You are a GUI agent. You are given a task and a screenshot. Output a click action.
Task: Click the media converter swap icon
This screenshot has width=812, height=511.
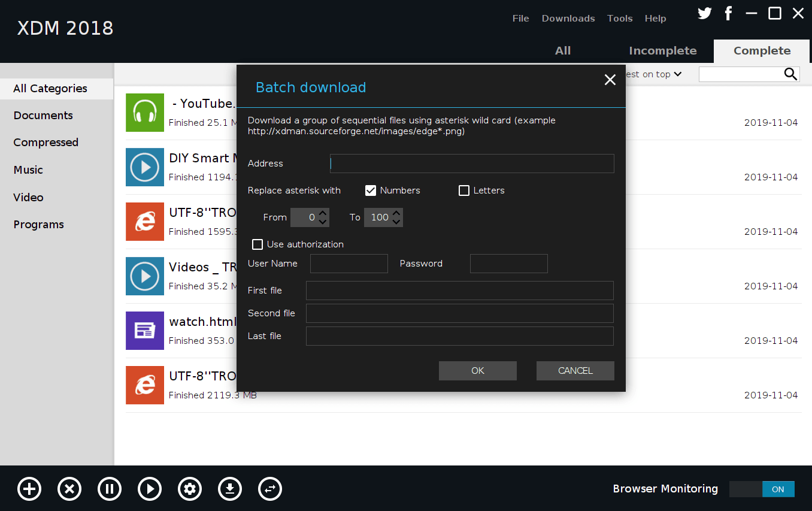270,489
